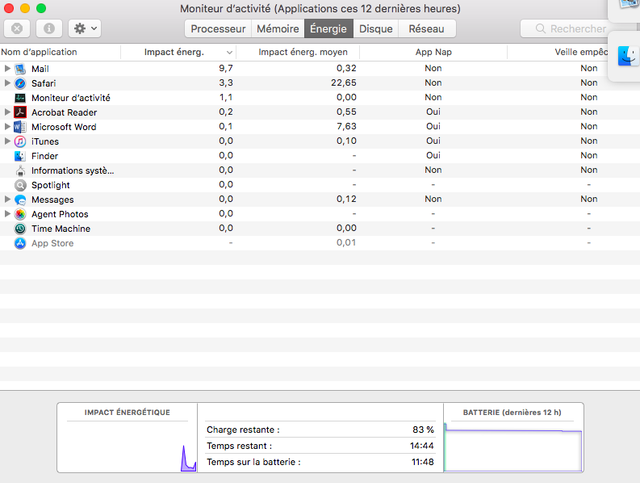Viewport: 640px width, 483px height.
Task: Click the Mail app icon
Action: point(20,69)
